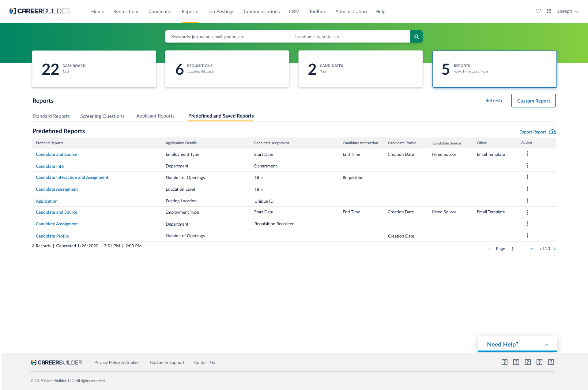The height and width of the screenshot is (390, 588).
Task: Expand the Need Help panel
Action: coord(547,345)
